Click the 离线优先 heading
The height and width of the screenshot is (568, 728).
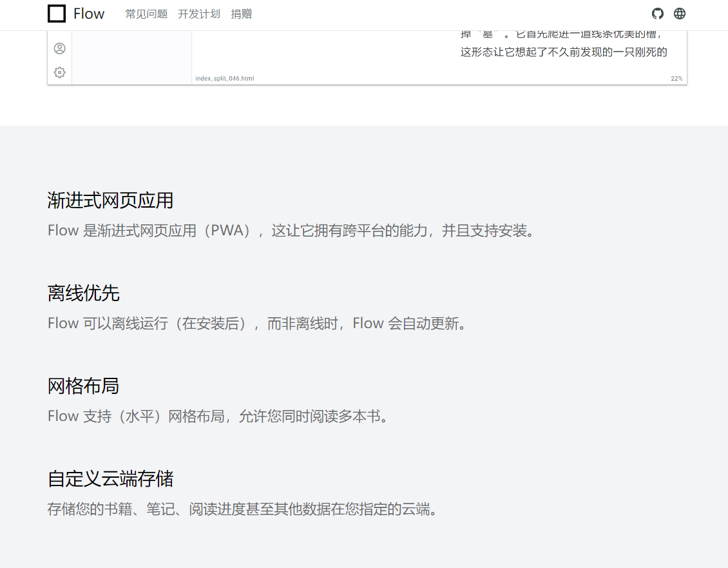point(84,293)
